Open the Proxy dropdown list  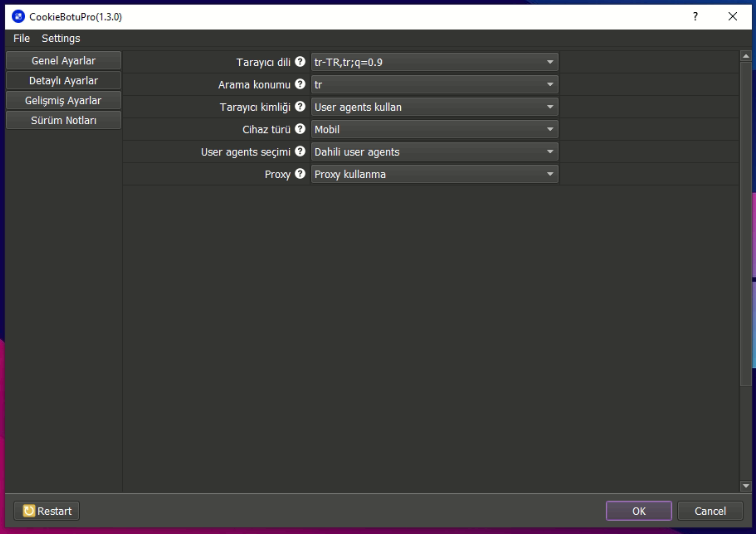tap(434, 174)
